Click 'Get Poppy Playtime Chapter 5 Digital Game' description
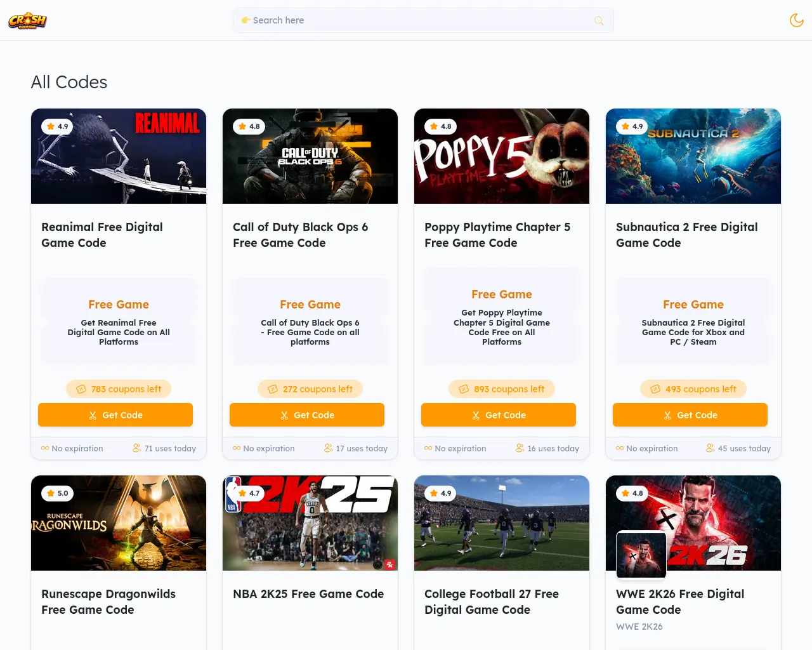 (x=502, y=327)
